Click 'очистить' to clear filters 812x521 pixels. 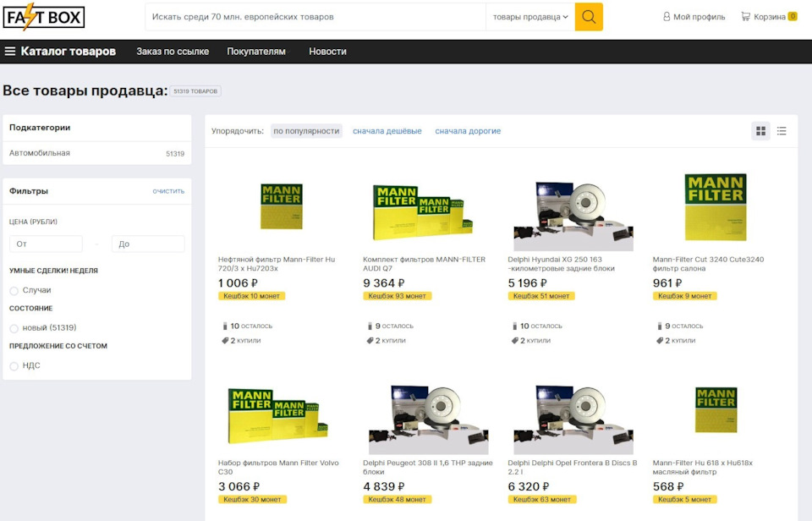click(168, 191)
